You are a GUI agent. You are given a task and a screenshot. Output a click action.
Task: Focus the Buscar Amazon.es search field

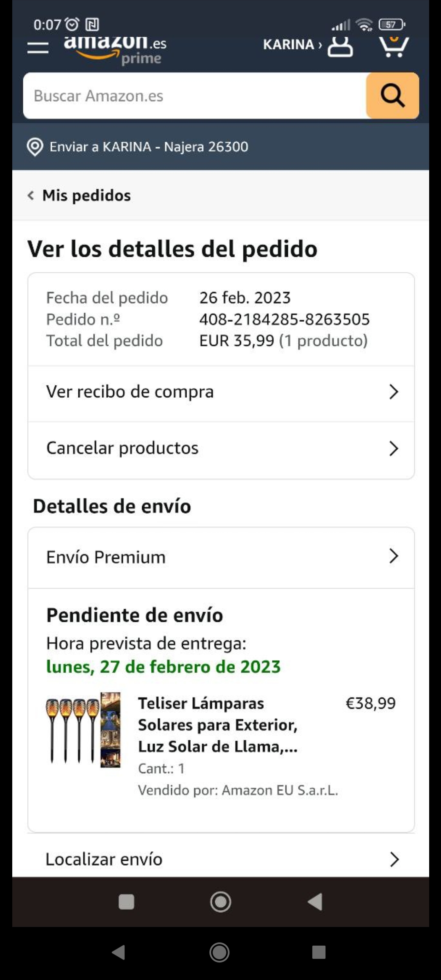click(x=195, y=96)
